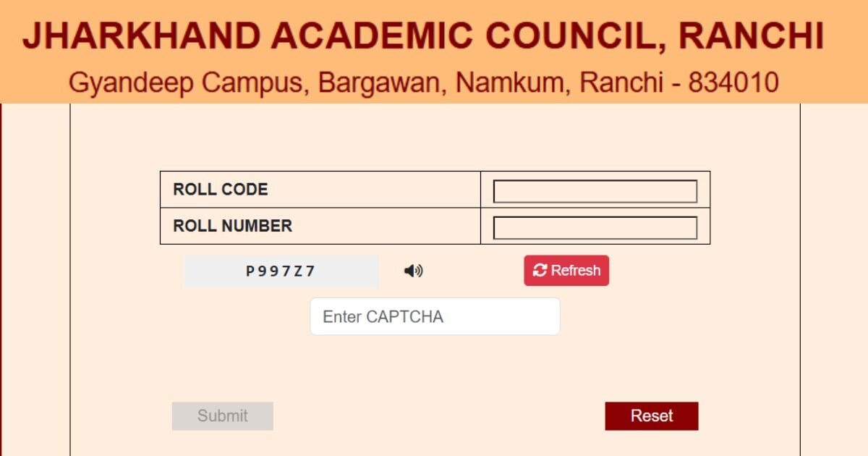Click the word Bargawan in the address

coord(383,83)
